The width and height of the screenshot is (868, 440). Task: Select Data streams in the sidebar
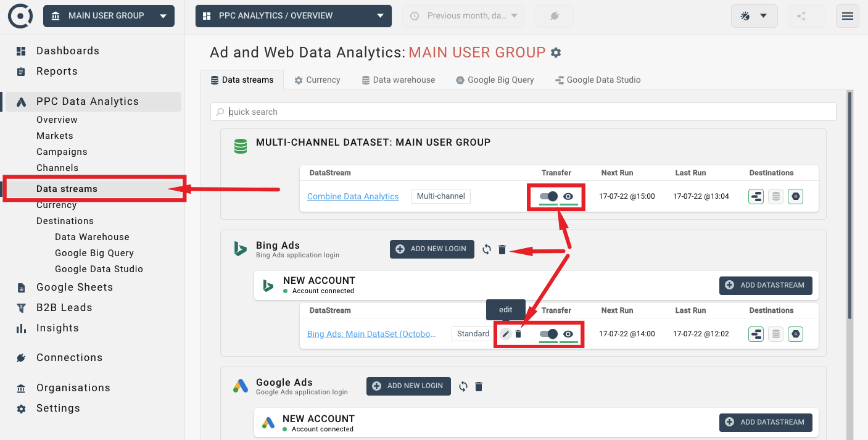[x=67, y=189]
